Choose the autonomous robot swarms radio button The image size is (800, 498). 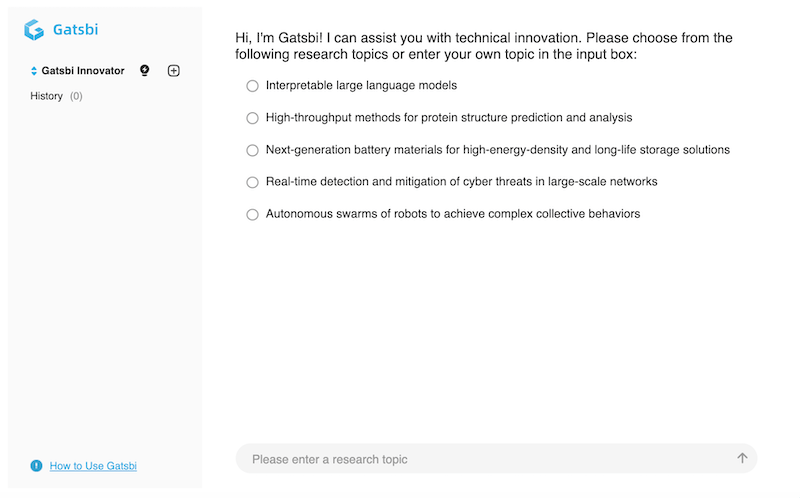tap(253, 214)
